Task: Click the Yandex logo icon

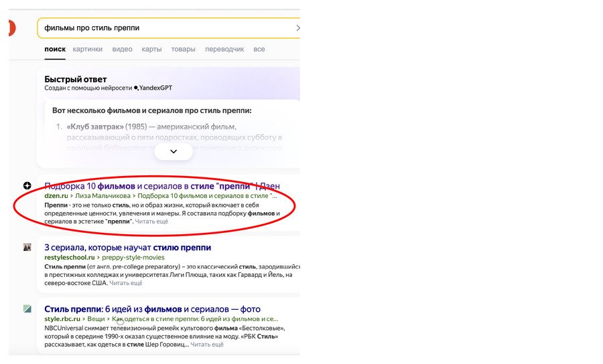Action: [x=12, y=28]
